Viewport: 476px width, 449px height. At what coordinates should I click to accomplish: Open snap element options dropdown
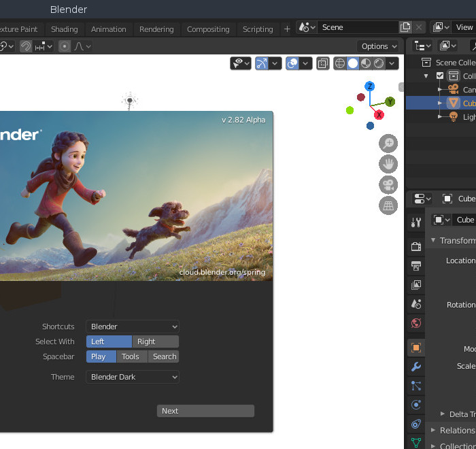coord(44,46)
